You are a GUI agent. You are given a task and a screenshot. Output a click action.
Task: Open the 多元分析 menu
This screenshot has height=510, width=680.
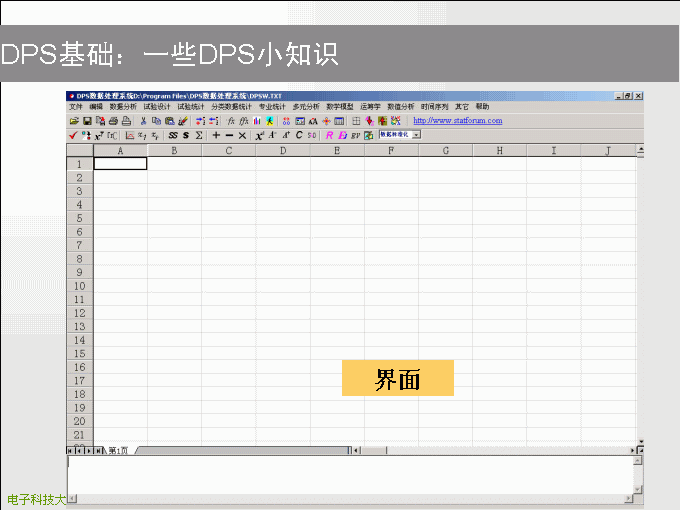[x=306, y=106]
